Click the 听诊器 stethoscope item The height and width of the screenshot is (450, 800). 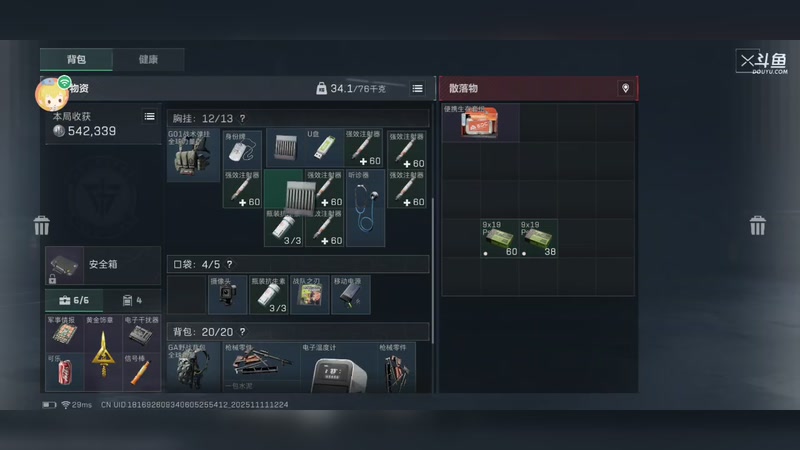[x=366, y=208]
